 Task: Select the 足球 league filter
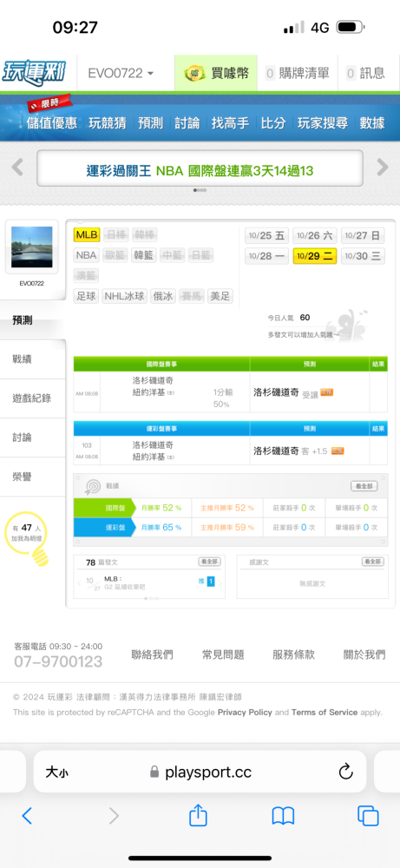[86, 296]
